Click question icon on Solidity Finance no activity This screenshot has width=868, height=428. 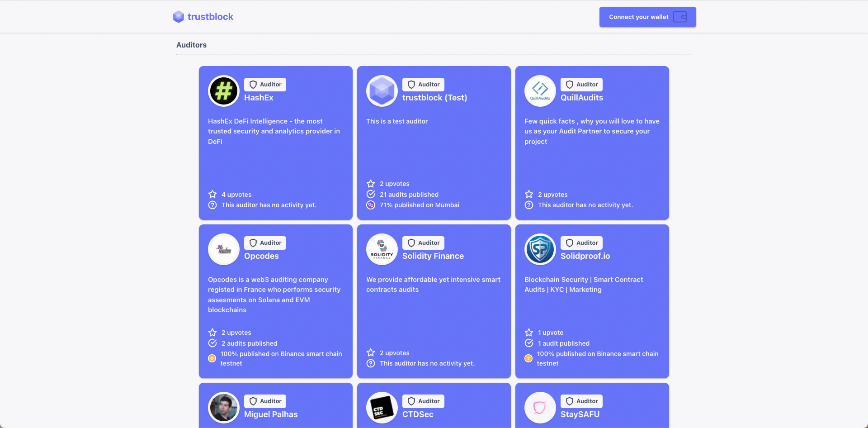[x=371, y=363]
